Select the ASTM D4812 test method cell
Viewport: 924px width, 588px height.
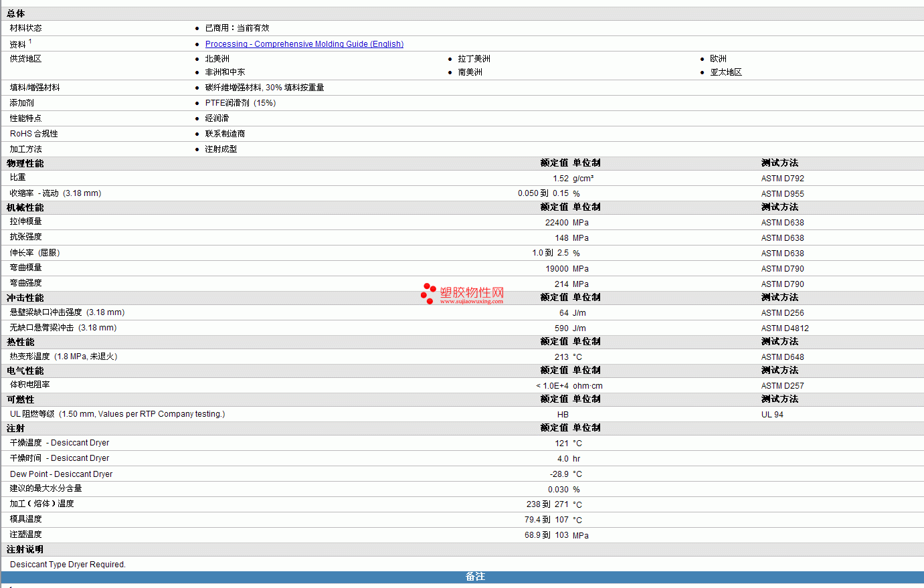pyautogui.click(x=785, y=328)
